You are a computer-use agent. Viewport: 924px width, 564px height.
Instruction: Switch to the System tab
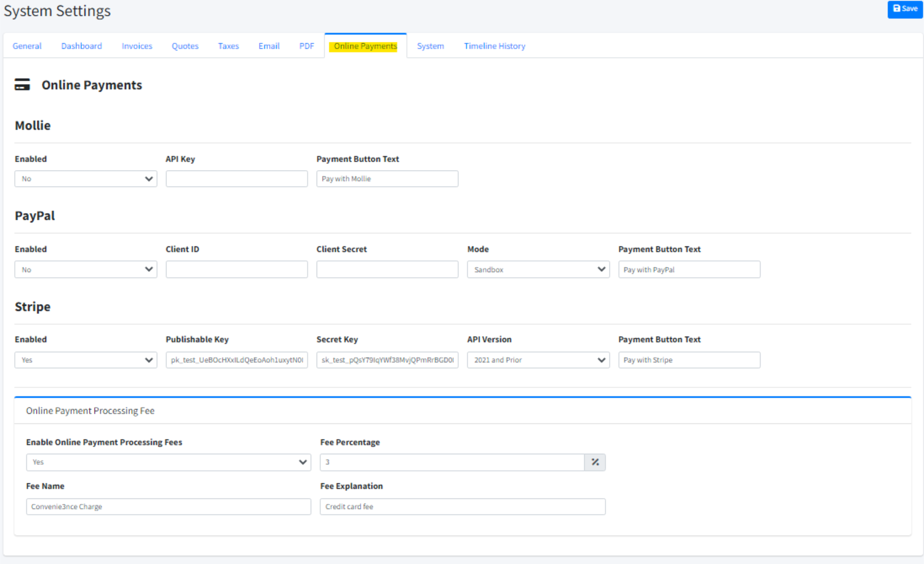coord(430,46)
